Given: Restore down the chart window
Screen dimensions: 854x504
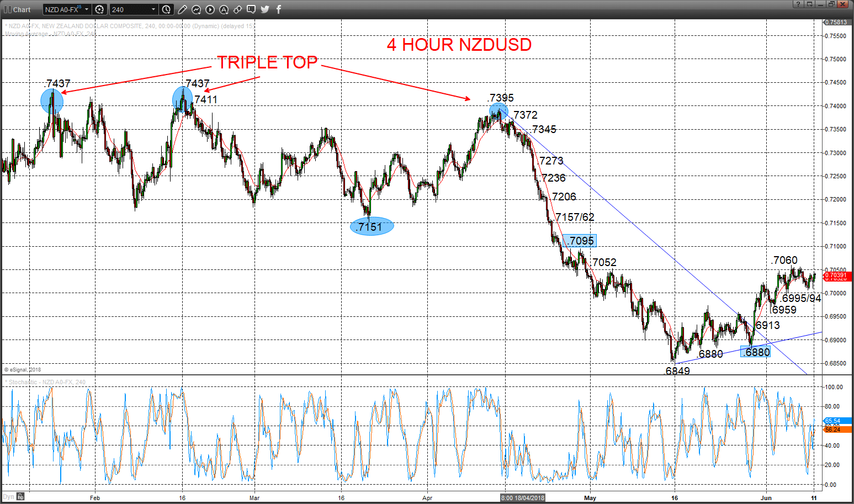Looking at the screenshot, I should click(x=831, y=4).
